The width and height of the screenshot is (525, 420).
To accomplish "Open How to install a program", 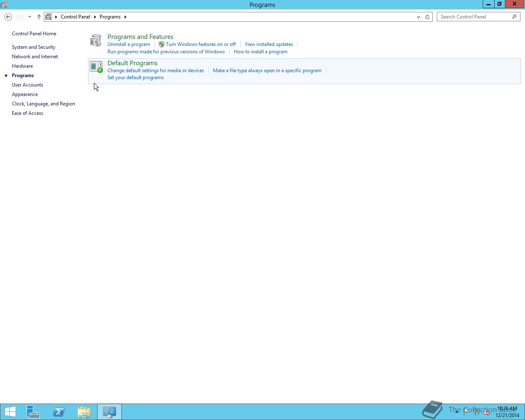I will (260, 52).
